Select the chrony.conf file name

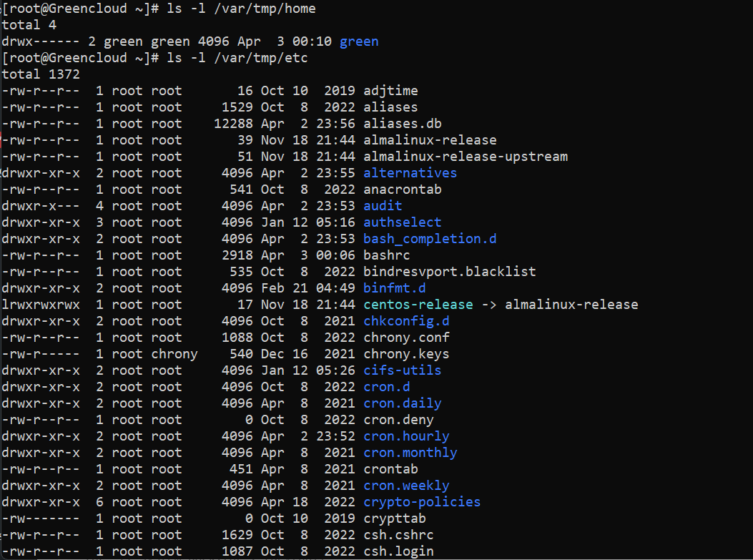tap(402, 337)
